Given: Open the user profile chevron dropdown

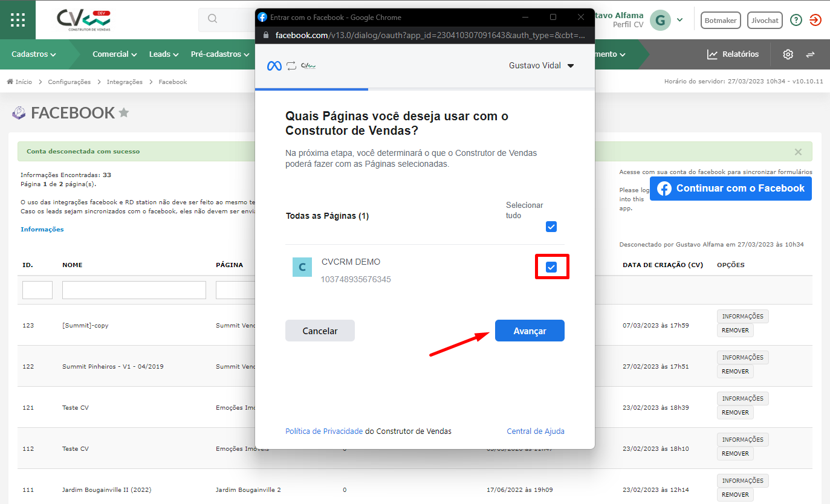Looking at the screenshot, I should pyautogui.click(x=679, y=20).
